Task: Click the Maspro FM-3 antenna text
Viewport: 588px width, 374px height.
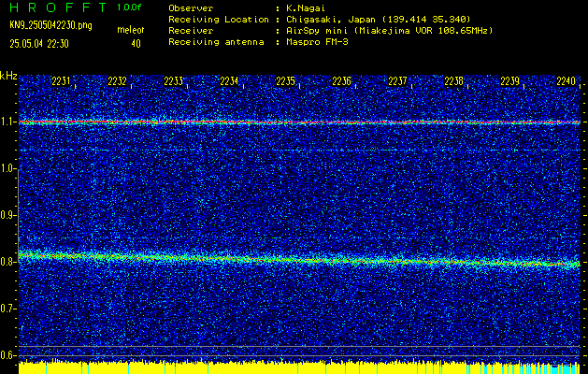Action: pos(315,42)
